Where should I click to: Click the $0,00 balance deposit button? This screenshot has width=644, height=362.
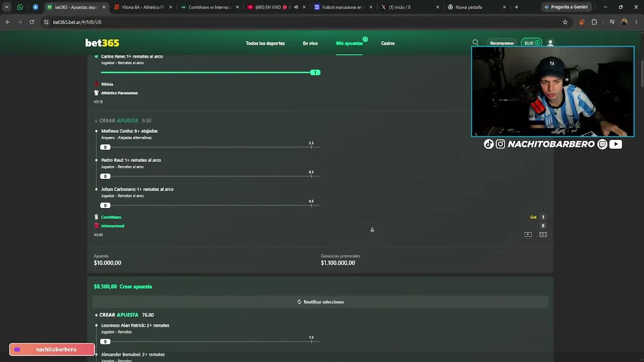(x=531, y=43)
